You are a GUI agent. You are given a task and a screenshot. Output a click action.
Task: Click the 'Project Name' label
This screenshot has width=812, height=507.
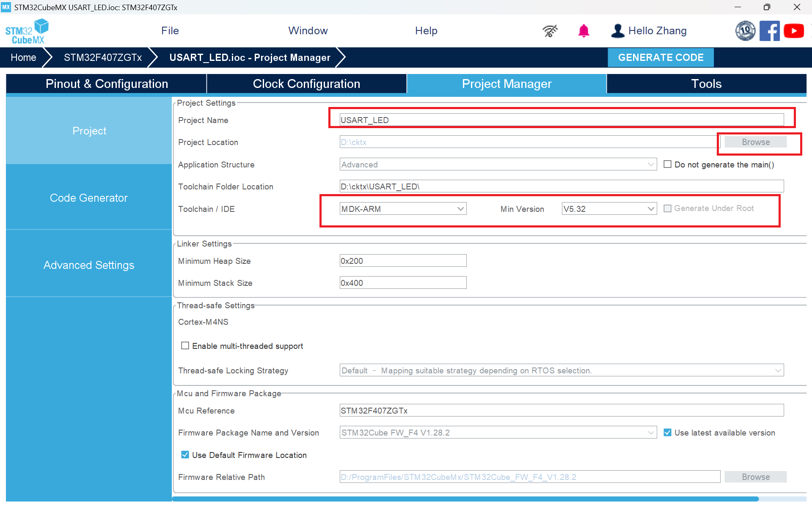[203, 120]
